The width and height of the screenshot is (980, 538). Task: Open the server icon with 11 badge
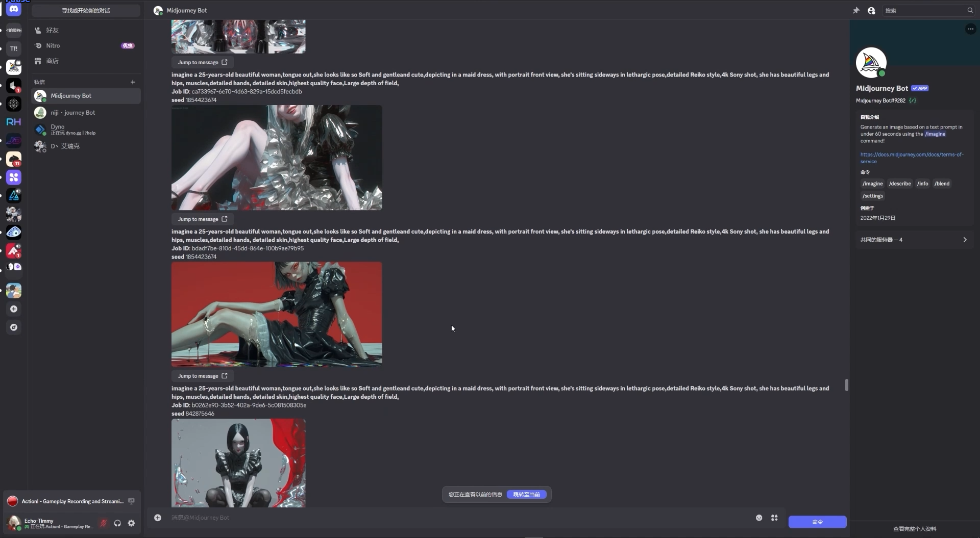click(14, 159)
